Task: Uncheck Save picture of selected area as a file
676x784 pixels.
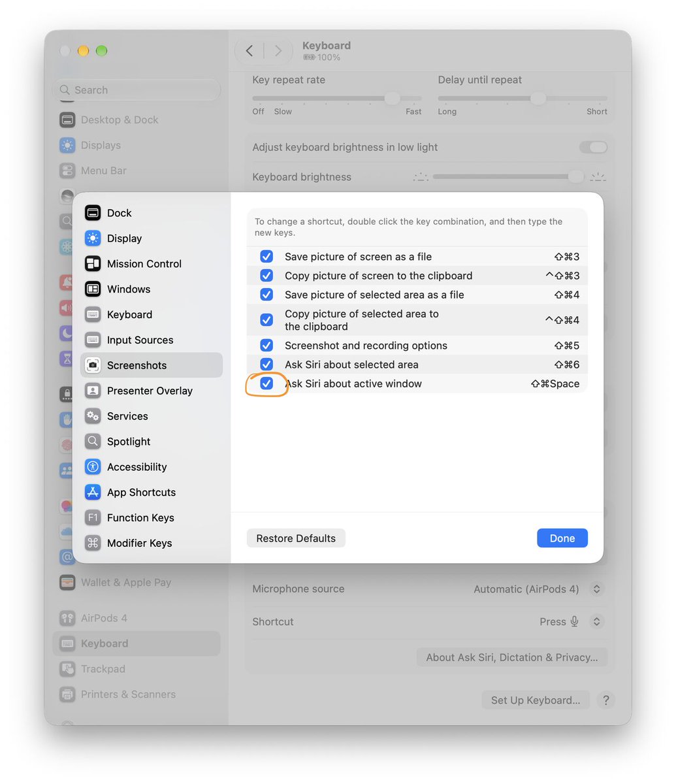Action: point(266,295)
